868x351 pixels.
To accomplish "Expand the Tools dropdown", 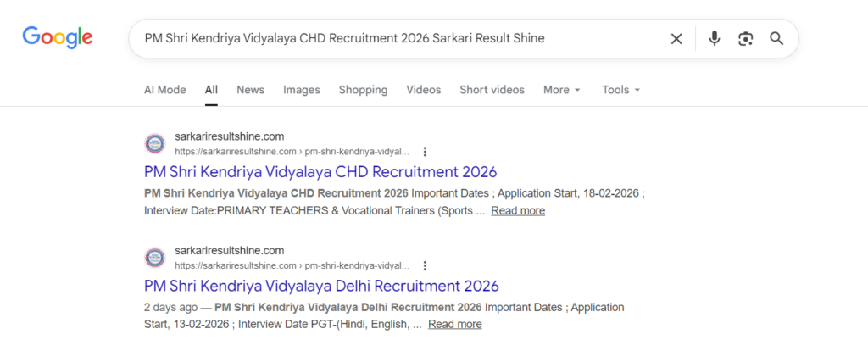I will [x=620, y=90].
